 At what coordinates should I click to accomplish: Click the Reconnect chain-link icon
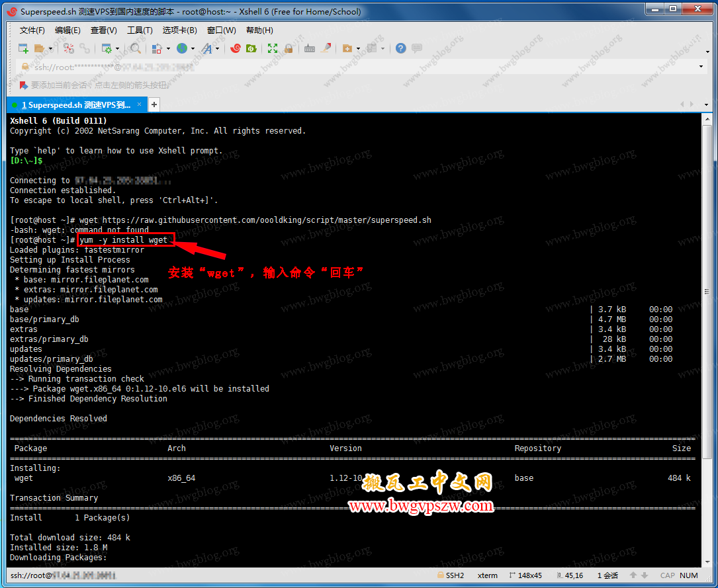tap(85, 48)
